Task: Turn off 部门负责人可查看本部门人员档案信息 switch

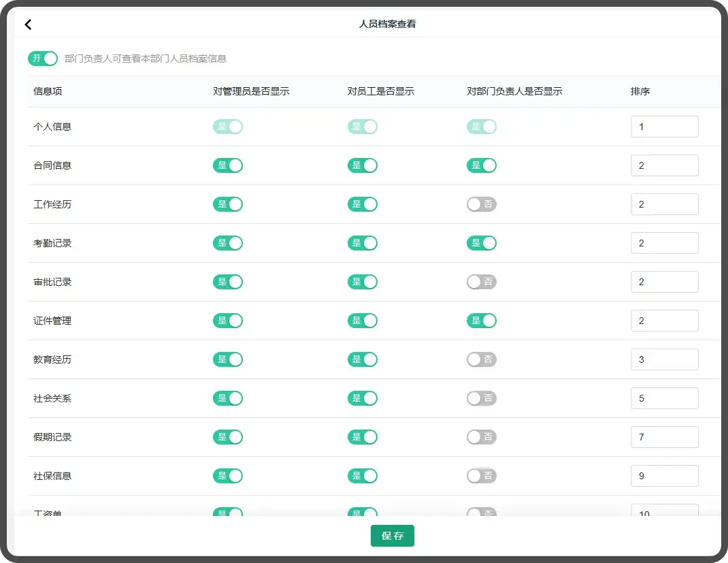Action: pyautogui.click(x=43, y=59)
